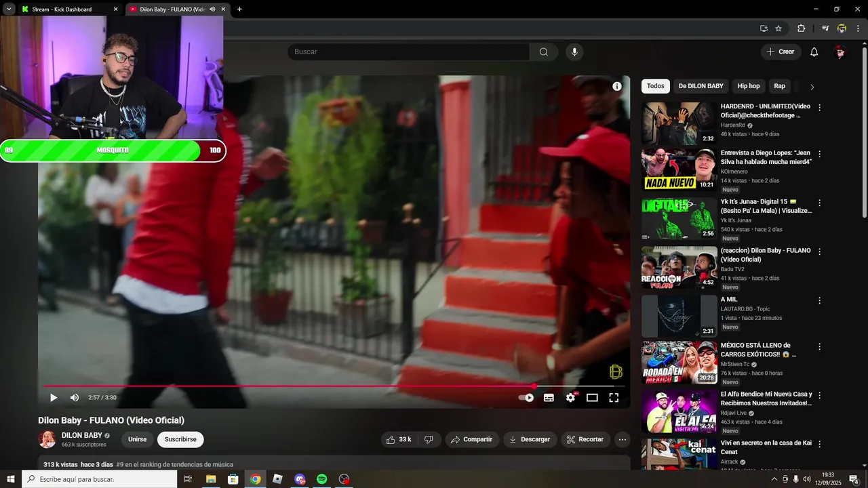Viewport: 868px width, 488px height.
Task: Open File Explorer from taskbar
Action: click(211, 479)
